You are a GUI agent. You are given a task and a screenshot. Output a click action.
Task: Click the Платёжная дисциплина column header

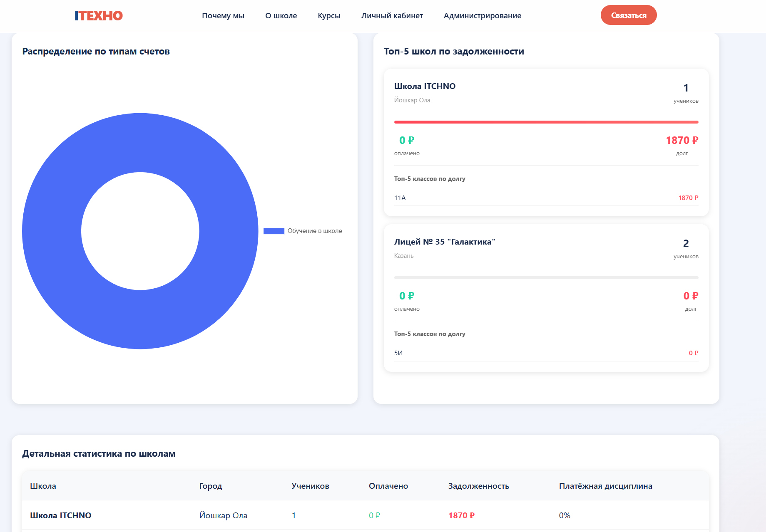(606, 486)
